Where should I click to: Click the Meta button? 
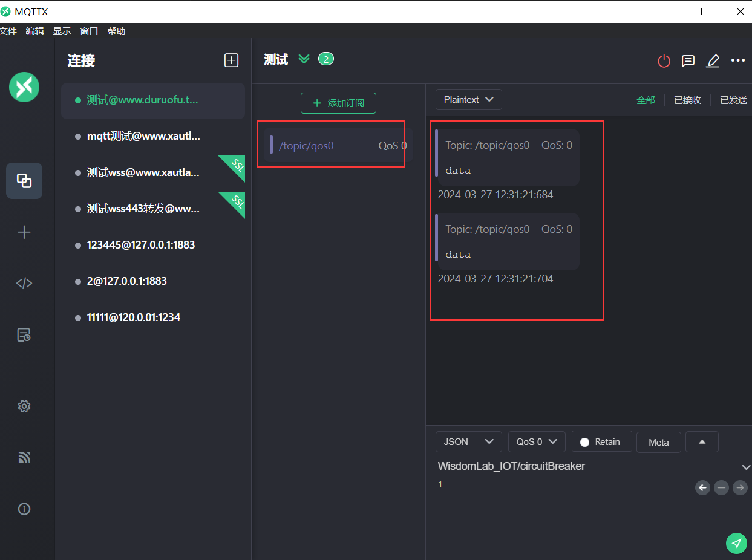[658, 442]
